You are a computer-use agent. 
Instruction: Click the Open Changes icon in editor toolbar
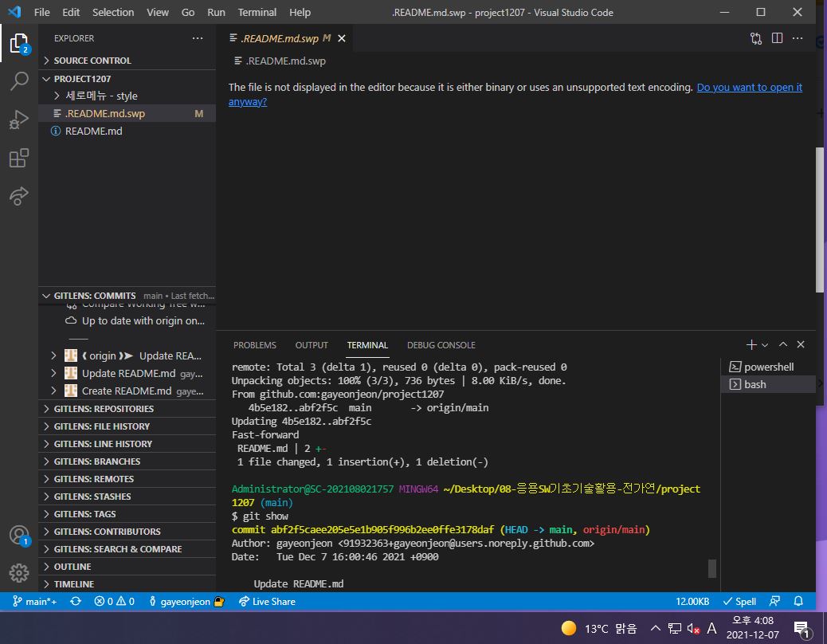tap(756, 38)
